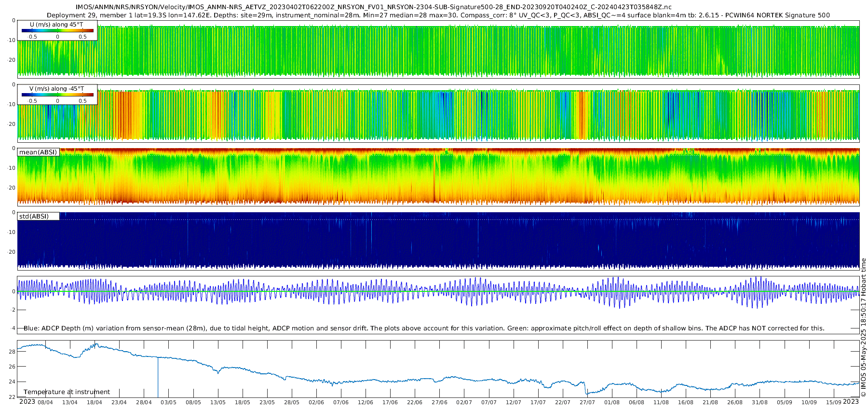The height and width of the screenshot is (410, 868).
Task: Click the 18/04 date tick label
Action: [x=95, y=402]
